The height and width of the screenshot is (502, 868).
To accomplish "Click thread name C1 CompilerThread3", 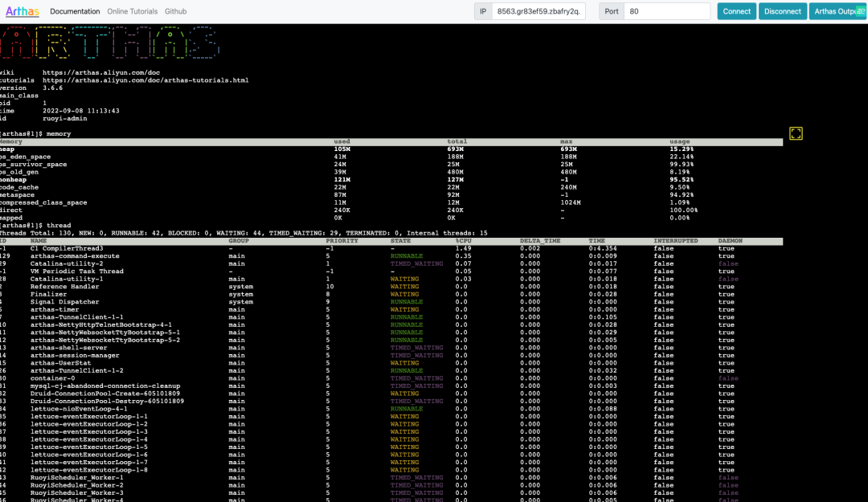I will click(67, 248).
